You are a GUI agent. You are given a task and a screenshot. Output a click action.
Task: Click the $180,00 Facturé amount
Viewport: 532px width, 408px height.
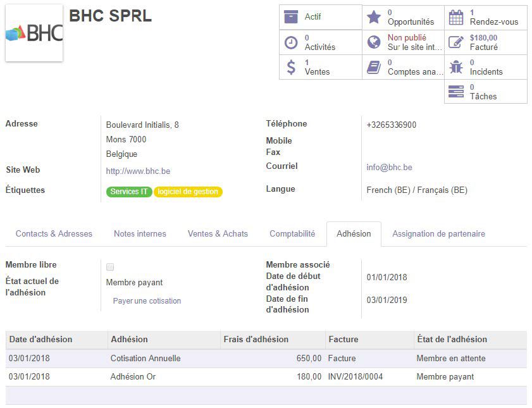coord(483,38)
